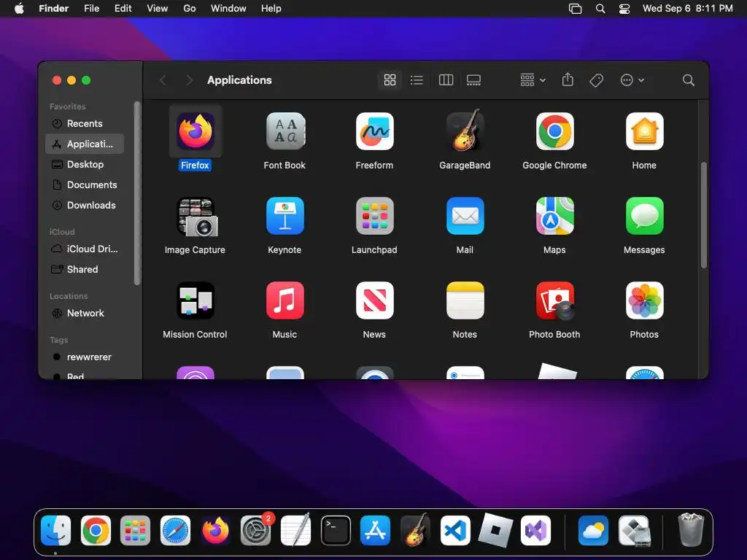Viewport: 747px width, 560px height.
Task: Open TextEdit from the Dock
Action: pos(296,529)
